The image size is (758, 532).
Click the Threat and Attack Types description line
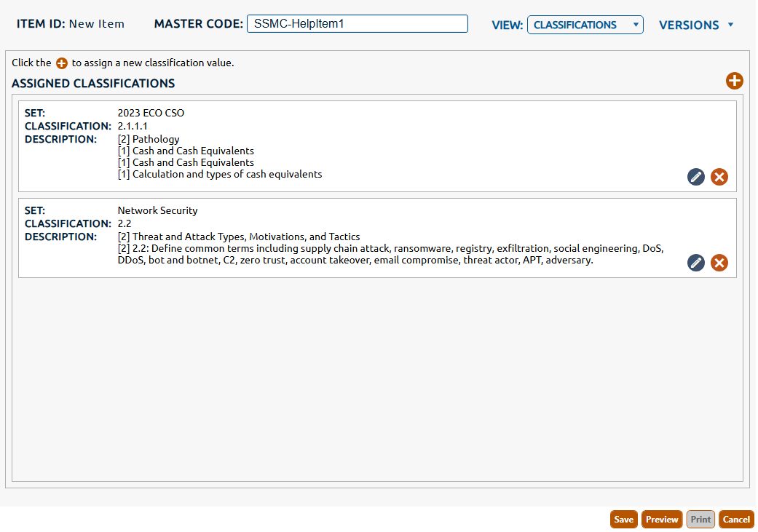(238, 237)
